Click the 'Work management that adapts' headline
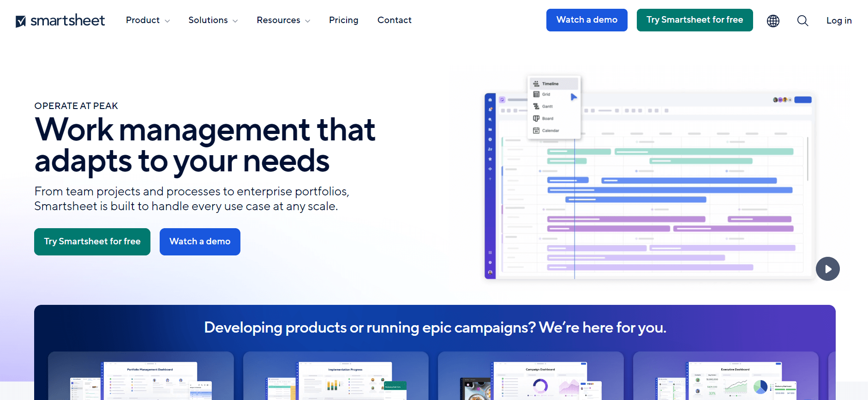The image size is (868, 400). point(205,145)
